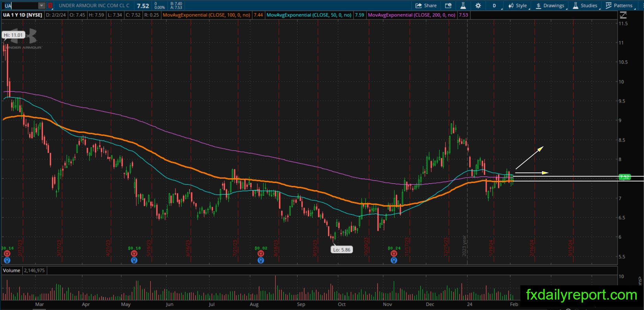Click the 'H: 7.59' high price readout
The height and width of the screenshot is (310, 644).
pyautogui.click(x=96, y=15)
